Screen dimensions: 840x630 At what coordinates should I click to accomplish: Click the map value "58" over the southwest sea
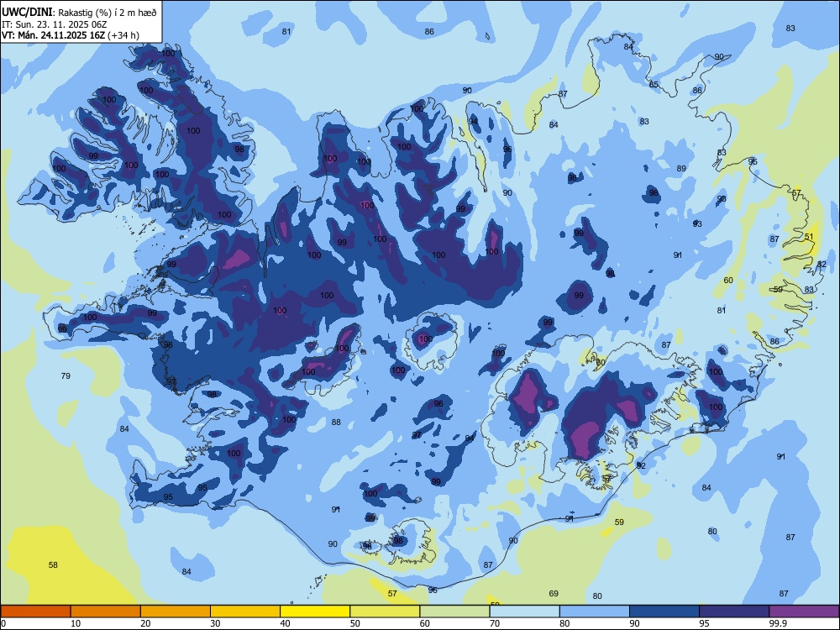(53, 564)
